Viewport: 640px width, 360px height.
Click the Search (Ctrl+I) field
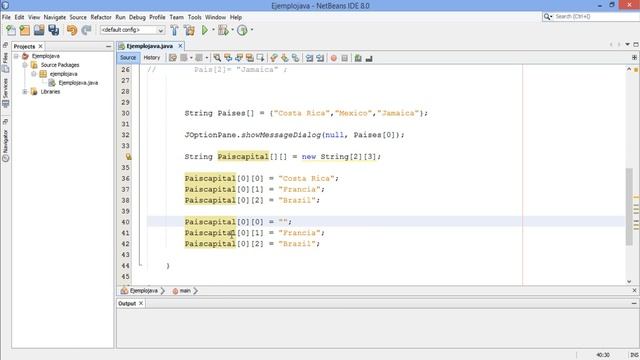(591, 16)
